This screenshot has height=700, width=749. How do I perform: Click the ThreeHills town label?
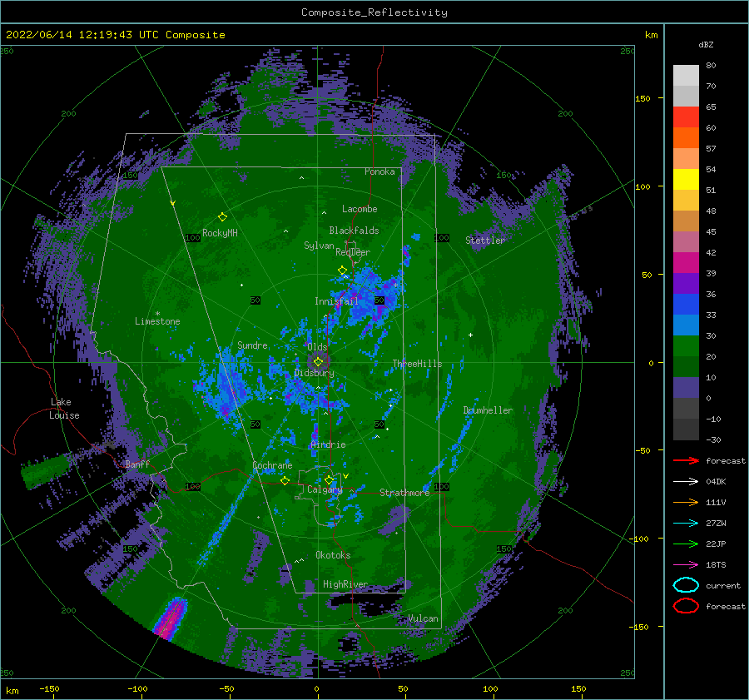[x=417, y=364]
